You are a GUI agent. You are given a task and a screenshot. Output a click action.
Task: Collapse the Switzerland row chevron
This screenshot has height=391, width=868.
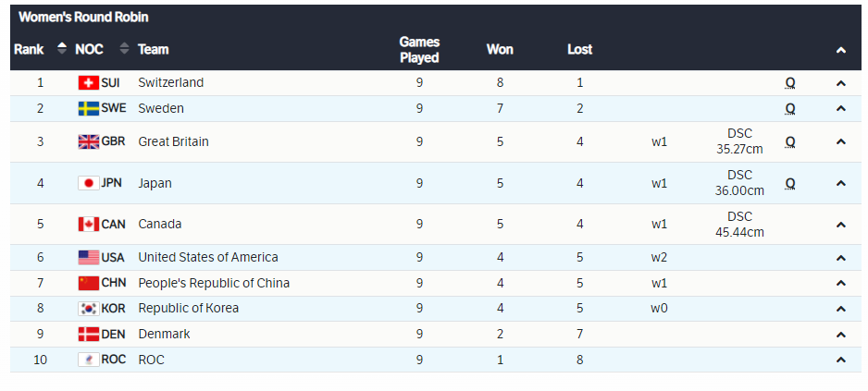click(840, 83)
